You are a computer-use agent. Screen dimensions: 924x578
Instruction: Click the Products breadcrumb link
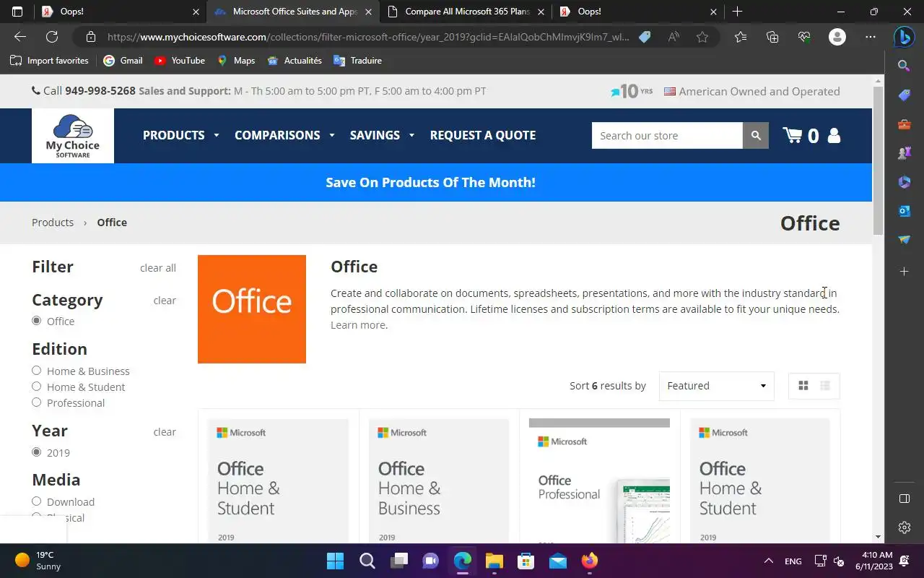[x=53, y=223]
